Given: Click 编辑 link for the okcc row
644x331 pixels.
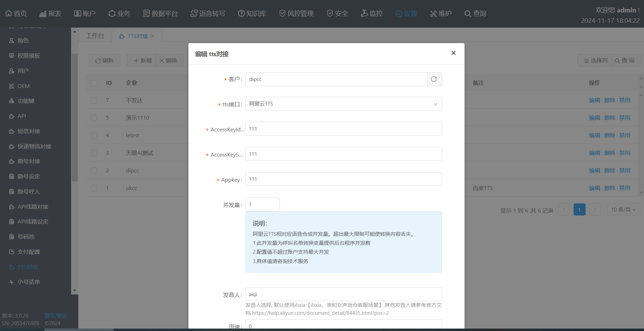Looking at the screenshot, I should pyautogui.click(x=594, y=188).
